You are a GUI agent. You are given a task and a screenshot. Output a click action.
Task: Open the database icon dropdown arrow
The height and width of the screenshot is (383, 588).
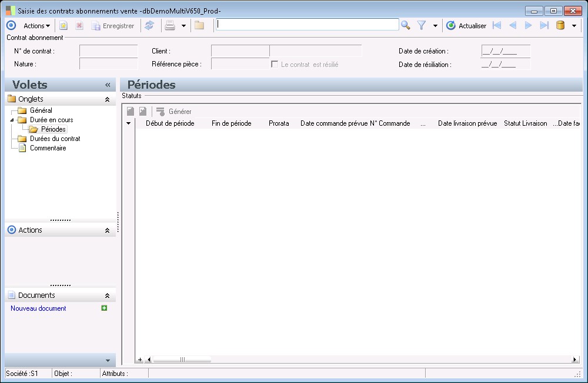click(x=574, y=26)
